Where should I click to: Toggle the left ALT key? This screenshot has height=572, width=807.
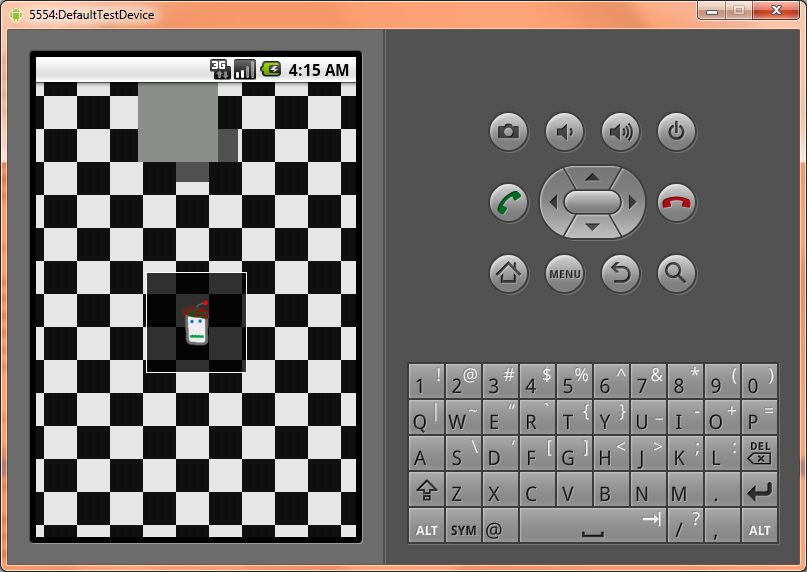pyautogui.click(x=426, y=529)
